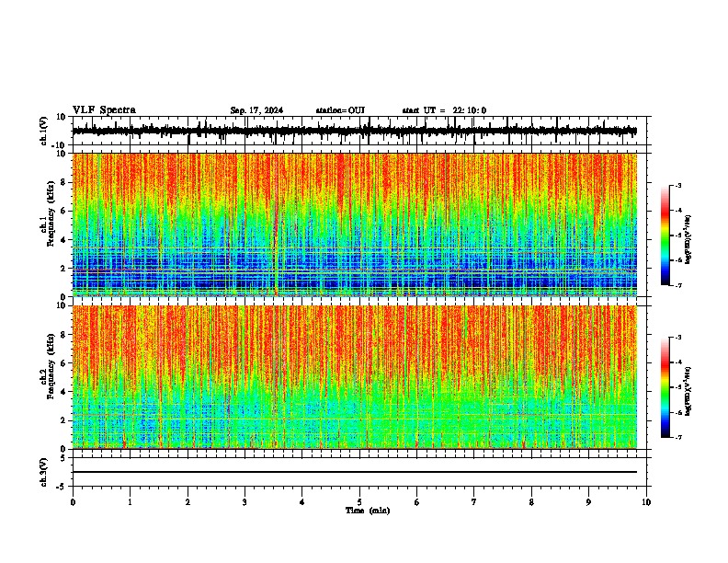This screenshot has height=563, width=728.
Task: Click the "6" kHz tick on ch.2 spectrogram
Action: click(x=64, y=363)
